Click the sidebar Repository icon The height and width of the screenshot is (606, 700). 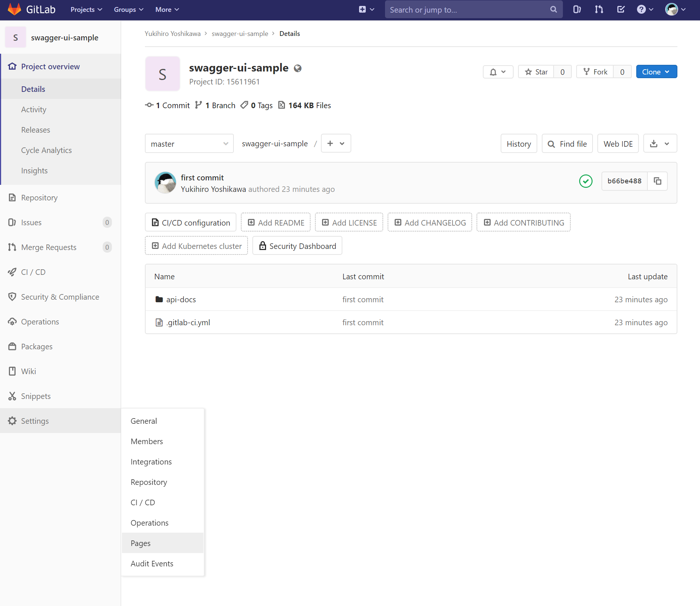click(x=12, y=197)
